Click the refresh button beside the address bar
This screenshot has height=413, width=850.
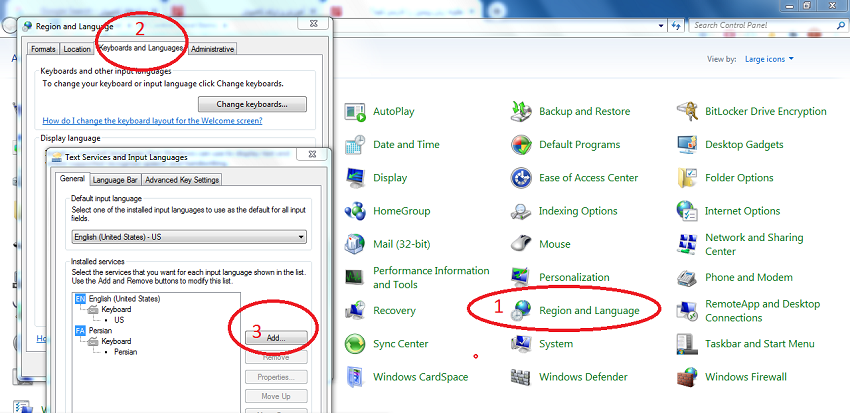675,25
